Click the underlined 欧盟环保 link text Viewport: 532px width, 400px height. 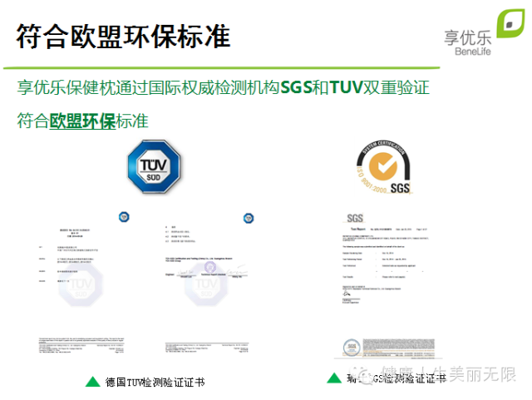(x=82, y=121)
